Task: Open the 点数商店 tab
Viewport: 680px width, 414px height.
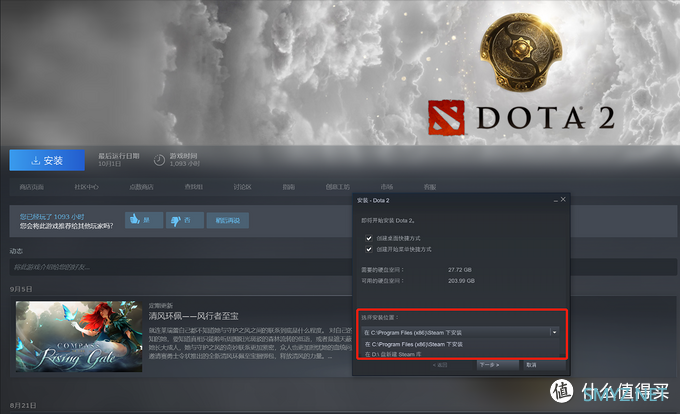Action: coord(141,187)
